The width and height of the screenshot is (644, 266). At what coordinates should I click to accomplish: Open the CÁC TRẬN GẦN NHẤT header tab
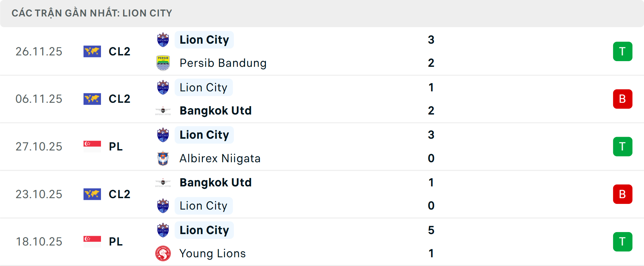click(x=92, y=13)
